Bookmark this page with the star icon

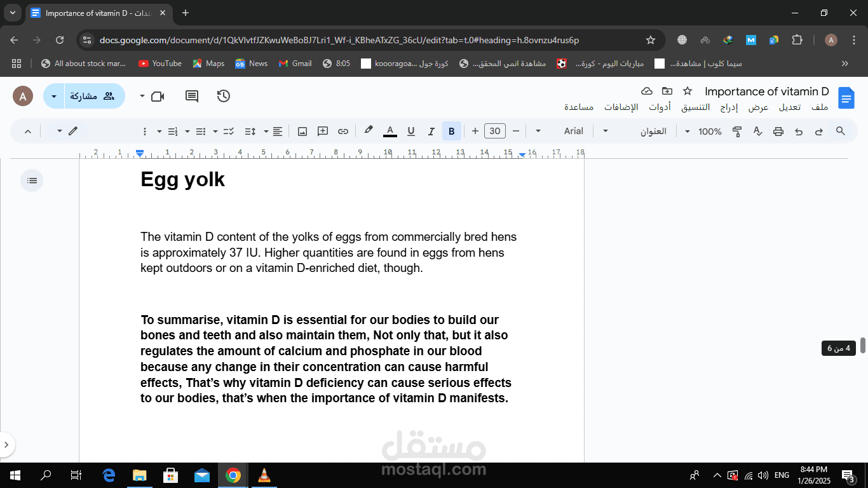650,40
